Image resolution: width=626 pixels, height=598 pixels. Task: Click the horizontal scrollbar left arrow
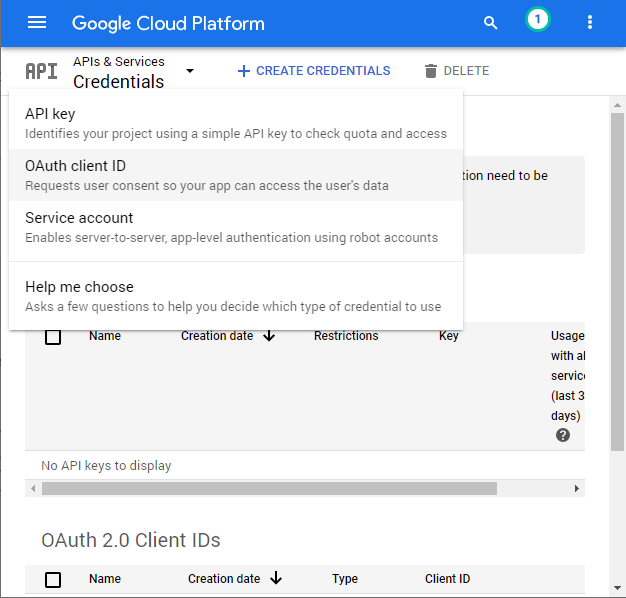click(x=33, y=489)
